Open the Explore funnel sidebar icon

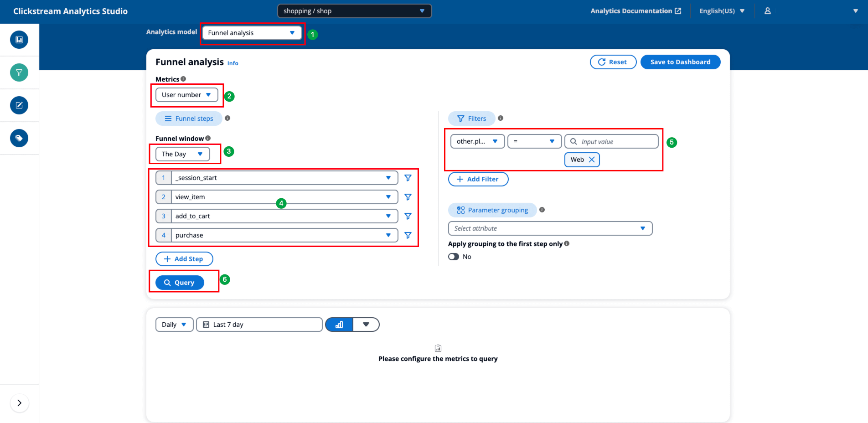pos(19,72)
